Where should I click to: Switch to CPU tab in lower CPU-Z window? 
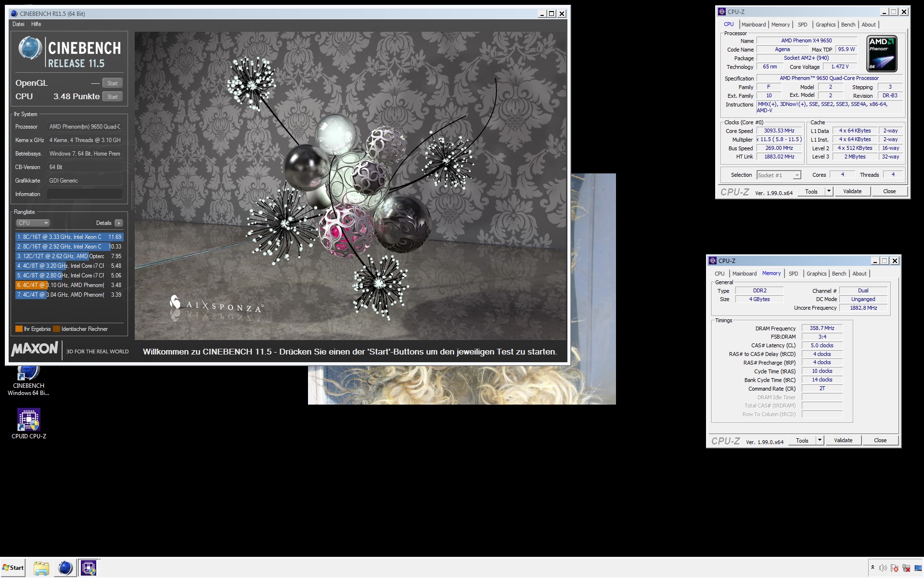[x=719, y=274]
